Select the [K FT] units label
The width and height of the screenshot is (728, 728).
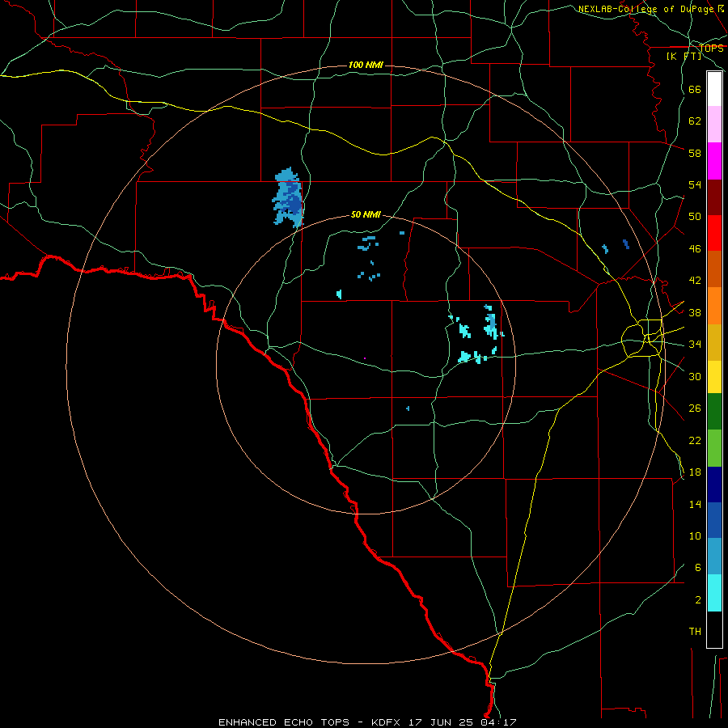pyautogui.click(x=684, y=56)
